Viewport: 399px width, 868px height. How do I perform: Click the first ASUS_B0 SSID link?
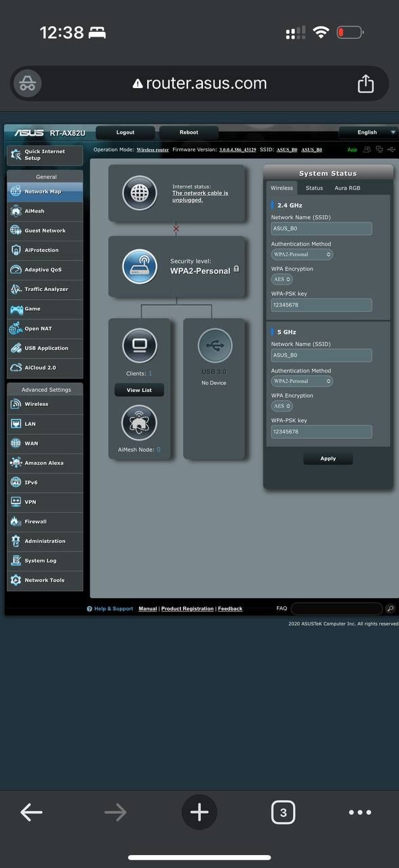point(287,149)
